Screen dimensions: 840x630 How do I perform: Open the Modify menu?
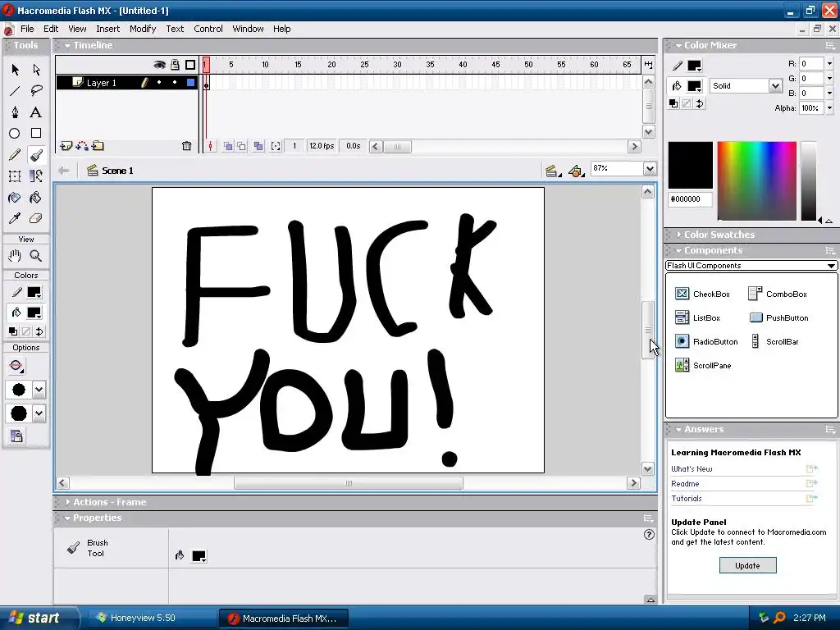[x=143, y=29]
